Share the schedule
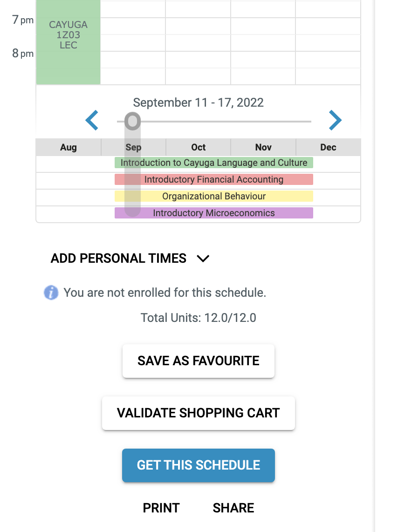Screen dimensions: 398x532 click(233, 508)
